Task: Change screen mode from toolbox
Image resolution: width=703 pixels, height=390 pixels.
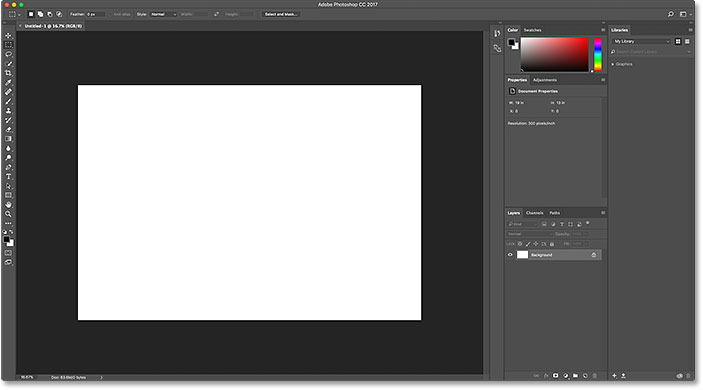Action: point(8,262)
